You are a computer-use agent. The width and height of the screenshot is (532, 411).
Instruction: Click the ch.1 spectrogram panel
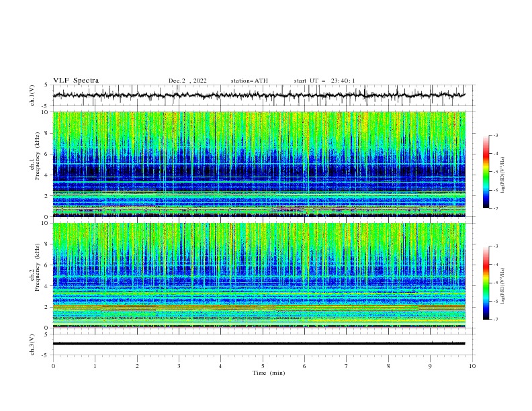(259, 164)
